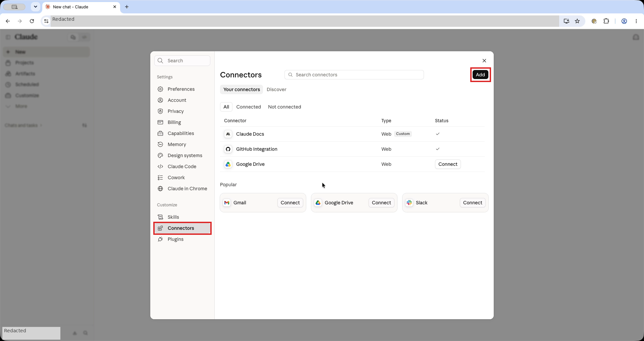Viewport: 644px width, 341px height.
Task: Click the Gmail icon in Popular
Action: click(x=227, y=203)
